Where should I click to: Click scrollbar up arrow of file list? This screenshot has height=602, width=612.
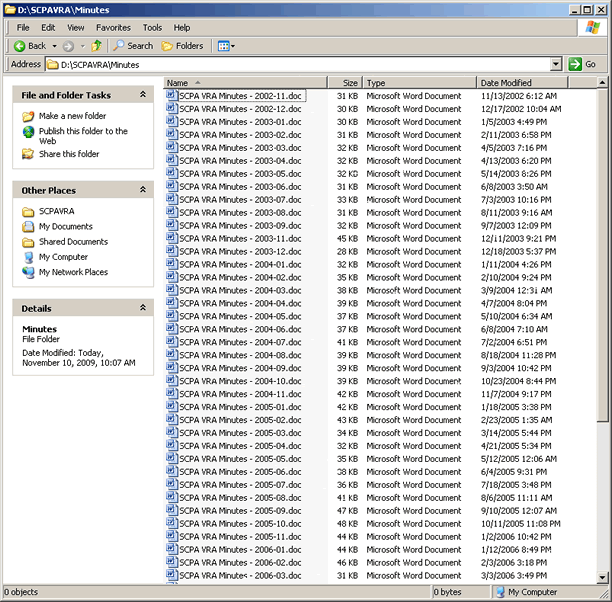tap(602, 82)
